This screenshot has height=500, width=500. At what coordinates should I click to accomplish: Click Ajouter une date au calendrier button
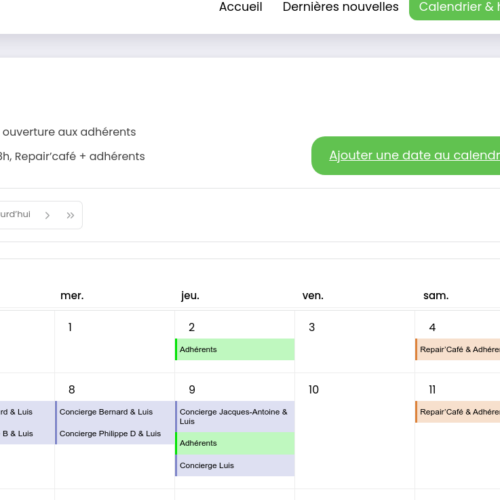click(x=406, y=155)
